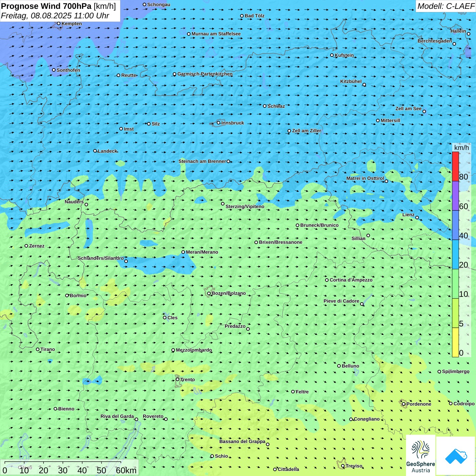The image size is (476, 476).
Task: Click the 'Predazzo' label
Action: pos(235,326)
